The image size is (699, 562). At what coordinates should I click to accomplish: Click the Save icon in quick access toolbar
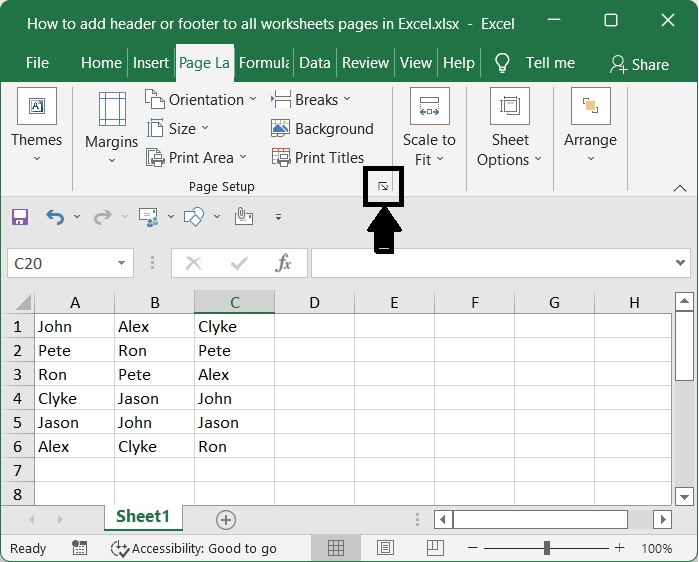20,216
